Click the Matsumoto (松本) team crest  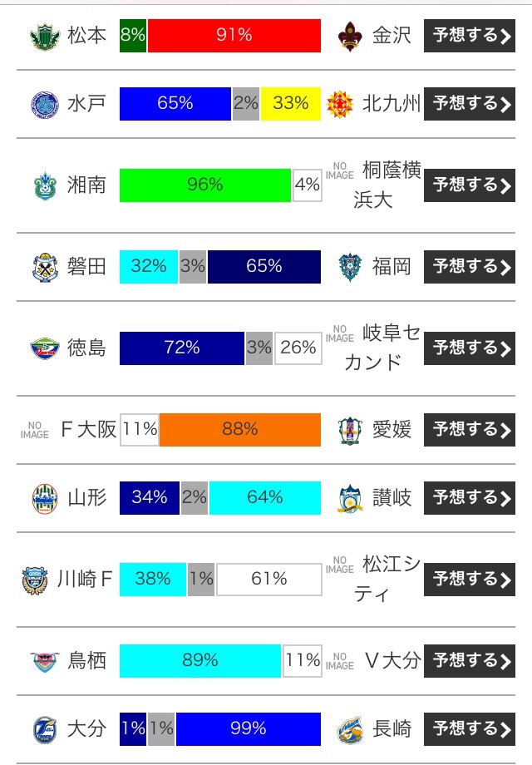44,36
